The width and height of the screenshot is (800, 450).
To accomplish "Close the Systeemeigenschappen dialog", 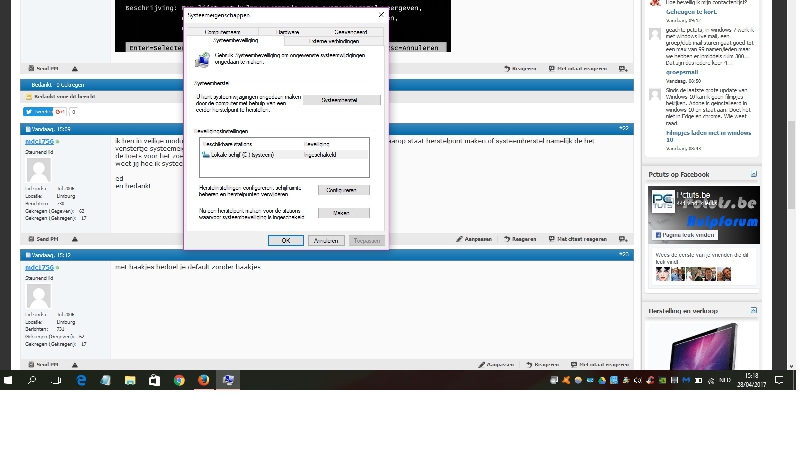I will coord(381,15).
